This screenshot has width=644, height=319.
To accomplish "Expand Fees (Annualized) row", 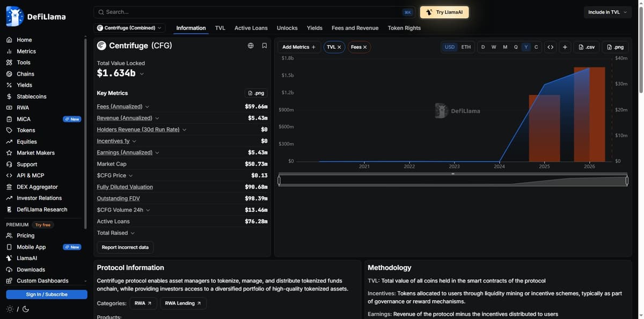I will [147, 107].
